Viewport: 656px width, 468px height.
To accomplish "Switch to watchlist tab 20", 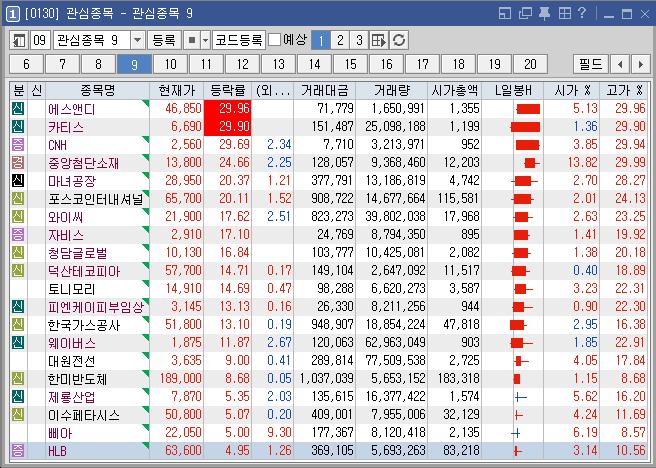I will point(530,64).
